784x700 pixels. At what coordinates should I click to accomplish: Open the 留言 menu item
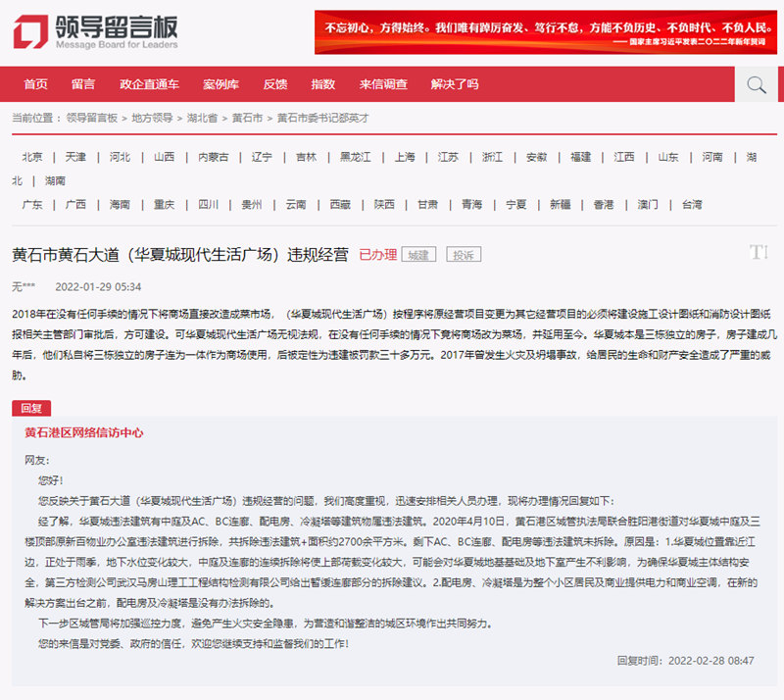pyautogui.click(x=83, y=84)
